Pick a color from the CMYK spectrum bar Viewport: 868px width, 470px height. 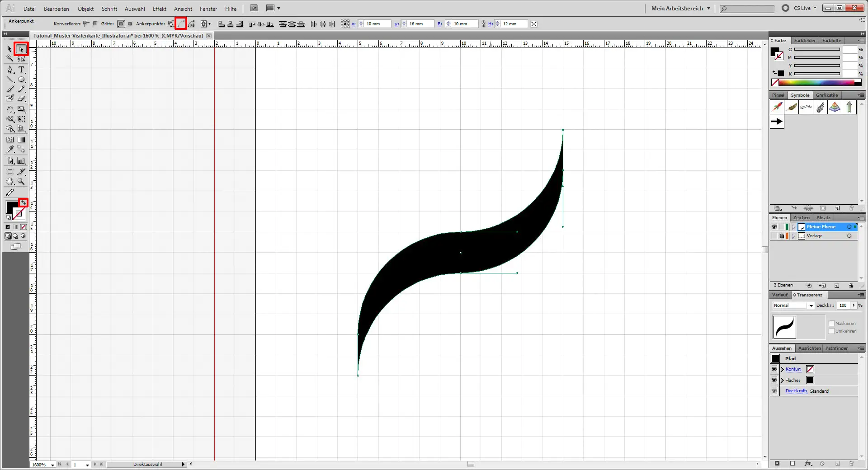[x=814, y=82]
